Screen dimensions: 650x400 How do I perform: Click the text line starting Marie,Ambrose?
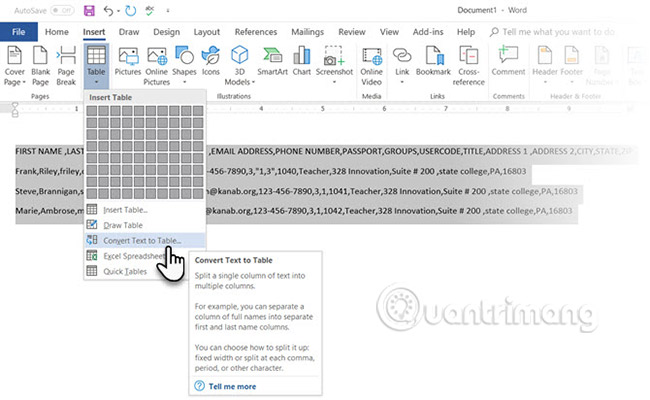tap(294, 211)
